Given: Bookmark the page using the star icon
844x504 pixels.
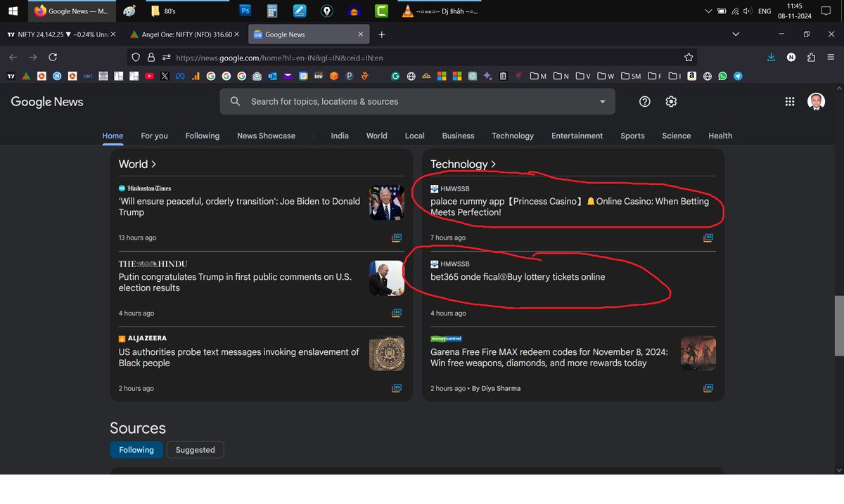Looking at the screenshot, I should (x=689, y=57).
